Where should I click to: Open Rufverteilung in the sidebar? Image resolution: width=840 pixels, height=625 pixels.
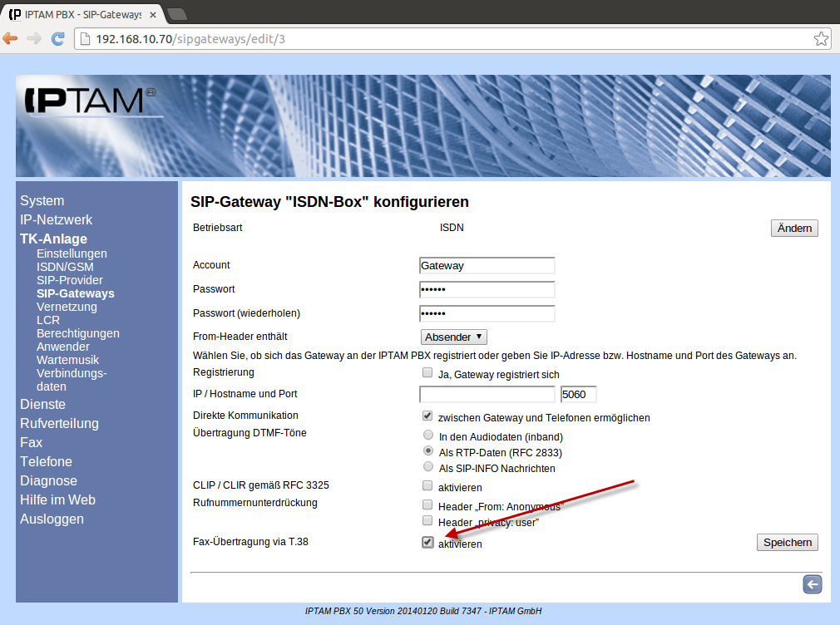(59, 423)
